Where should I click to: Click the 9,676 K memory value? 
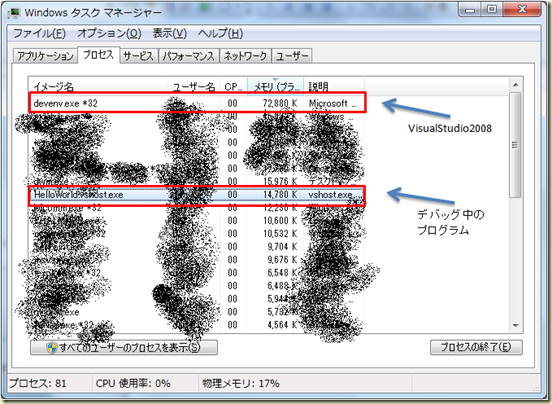(282, 260)
